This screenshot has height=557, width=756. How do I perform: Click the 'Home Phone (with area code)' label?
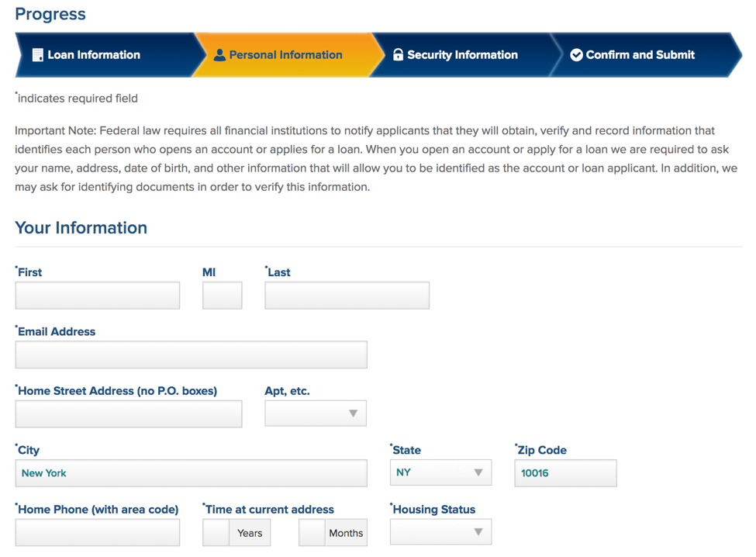coord(97,509)
